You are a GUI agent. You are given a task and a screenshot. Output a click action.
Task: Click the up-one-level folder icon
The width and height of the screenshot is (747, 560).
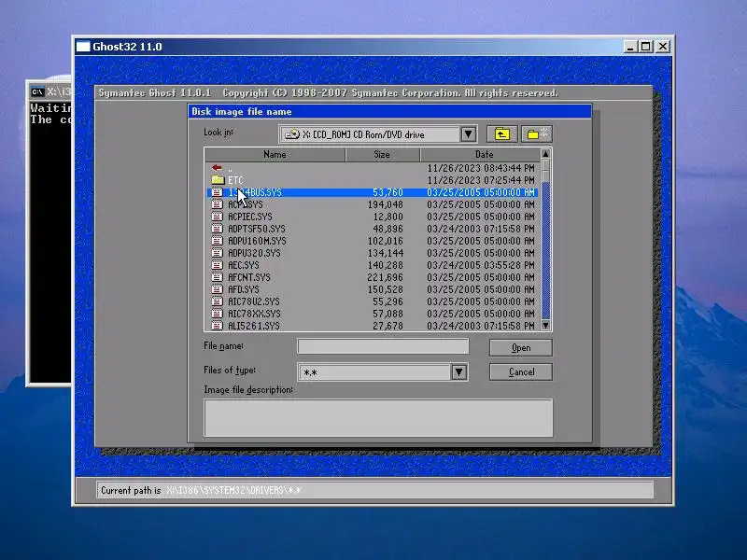501,134
